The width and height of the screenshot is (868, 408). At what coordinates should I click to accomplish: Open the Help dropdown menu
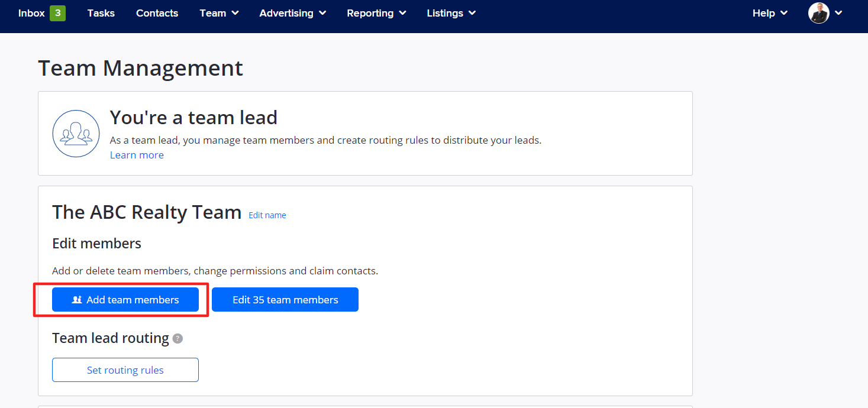click(770, 13)
